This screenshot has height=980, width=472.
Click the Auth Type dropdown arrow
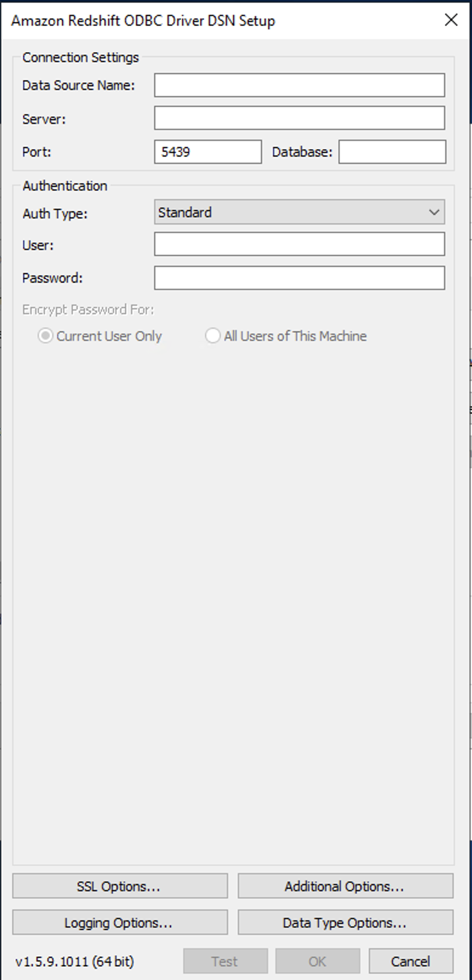click(434, 212)
